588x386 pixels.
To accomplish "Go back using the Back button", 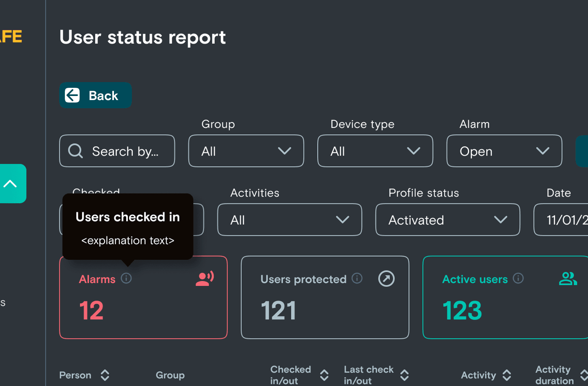I will (x=96, y=96).
